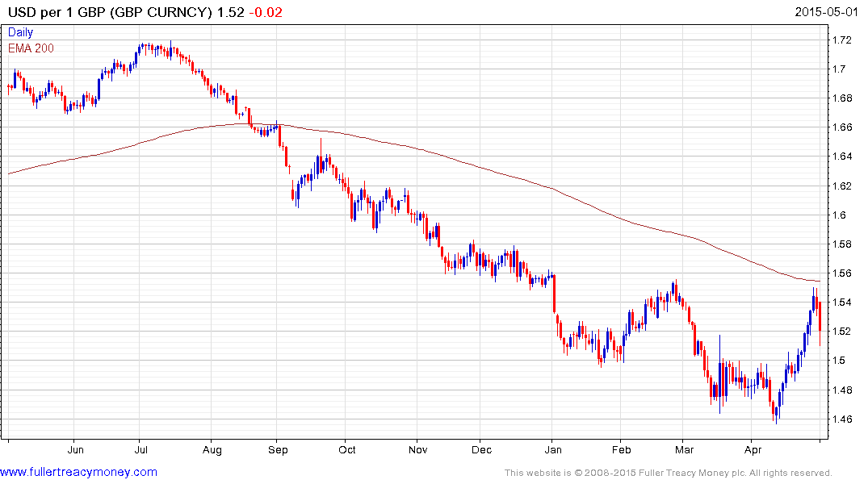The image size is (868, 484).
Task: Click the chart title 'USD per 1 GBP (GBP CURNCY)'
Action: pyautogui.click(x=110, y=12)
